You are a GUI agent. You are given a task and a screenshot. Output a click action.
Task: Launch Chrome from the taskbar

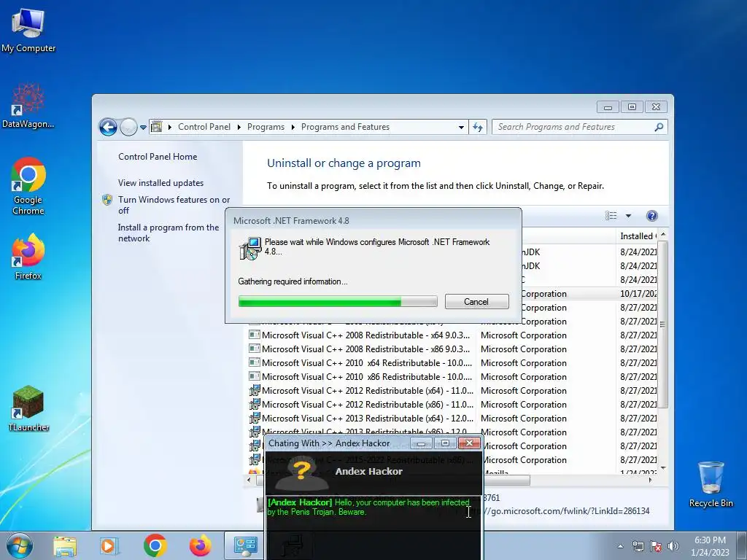(155, 545)
